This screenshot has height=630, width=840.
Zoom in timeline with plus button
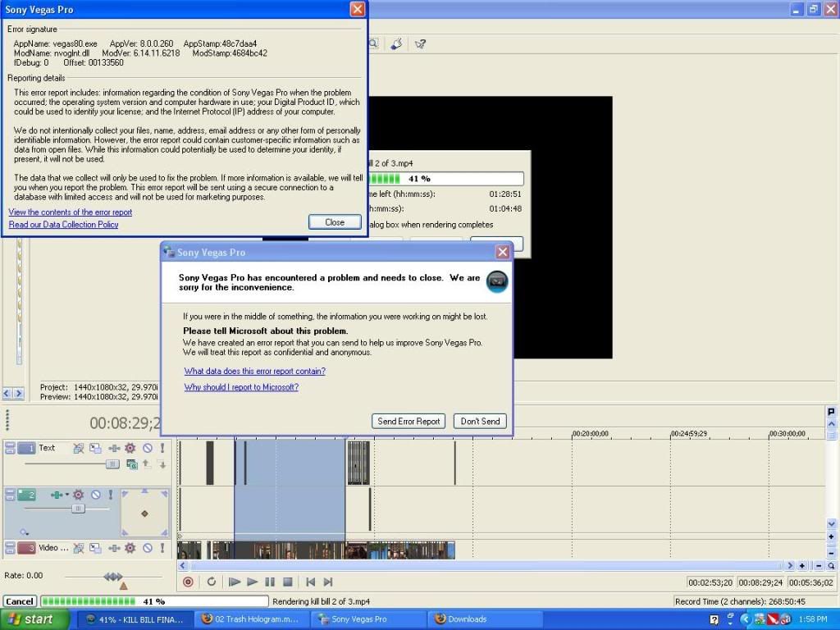click(802, 566)
